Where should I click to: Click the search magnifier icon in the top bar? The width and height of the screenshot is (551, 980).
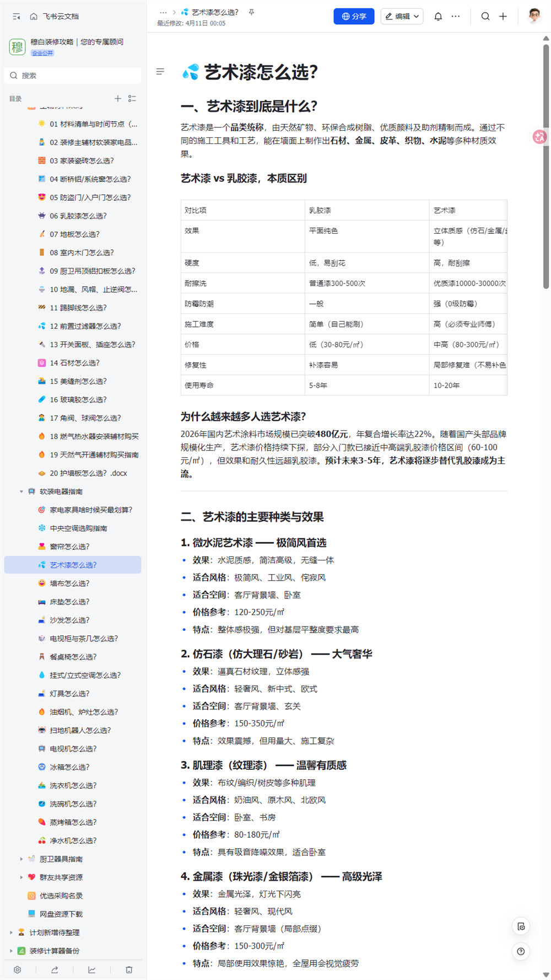point(485,17)
